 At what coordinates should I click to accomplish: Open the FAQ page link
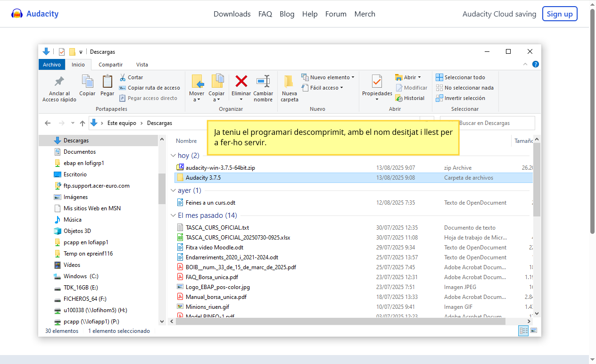coord(265,14)
